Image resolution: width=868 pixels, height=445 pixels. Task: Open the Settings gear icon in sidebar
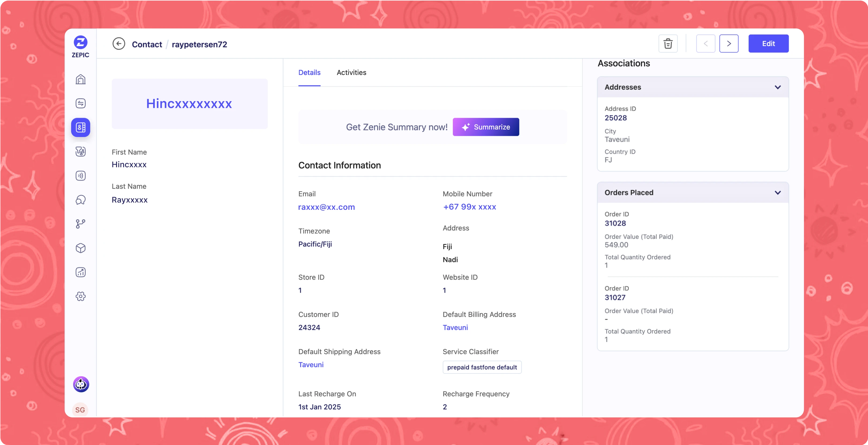tap(81, 296)
